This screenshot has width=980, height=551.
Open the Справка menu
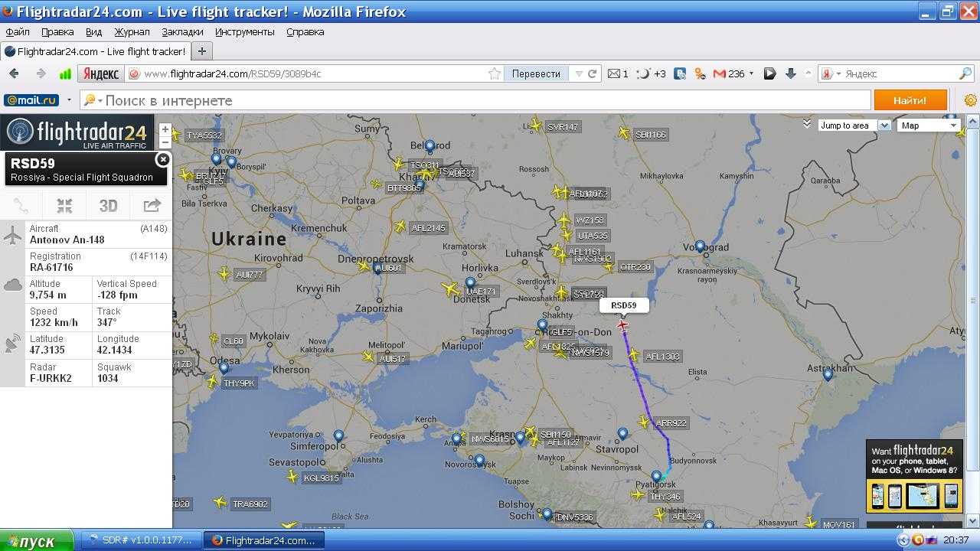(305, 32)
